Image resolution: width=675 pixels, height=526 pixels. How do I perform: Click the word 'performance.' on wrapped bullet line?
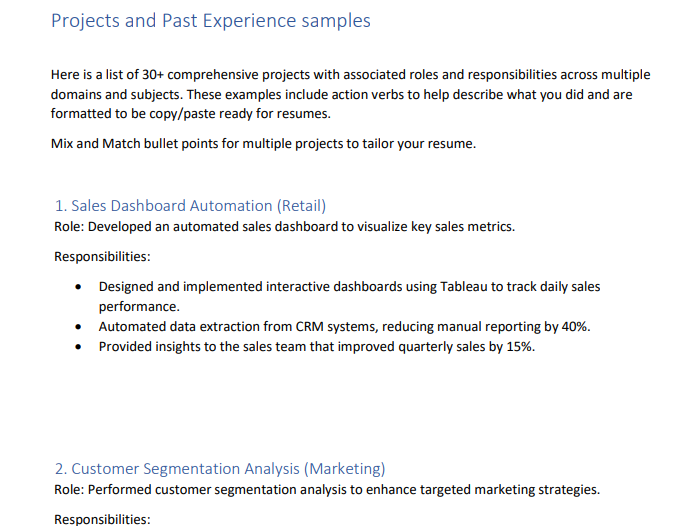click(139, 306)
